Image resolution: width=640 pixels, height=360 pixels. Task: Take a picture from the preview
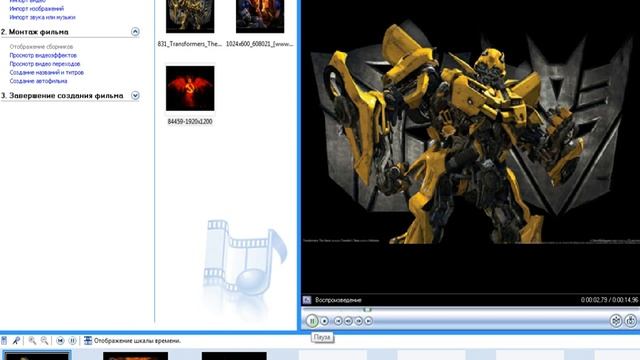631,321
